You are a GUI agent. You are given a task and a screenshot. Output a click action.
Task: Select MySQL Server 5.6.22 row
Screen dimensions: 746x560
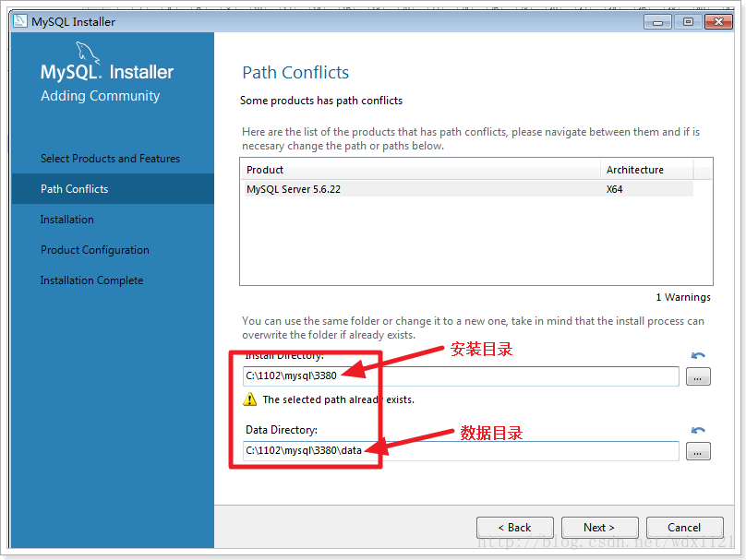click(469, 189)
